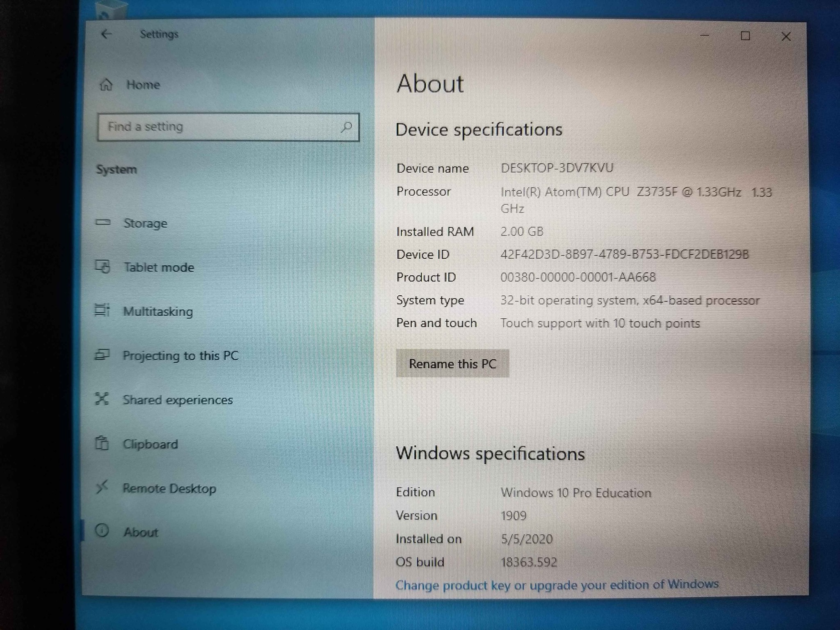Select the Multitasking icon

tap(102, 310)
